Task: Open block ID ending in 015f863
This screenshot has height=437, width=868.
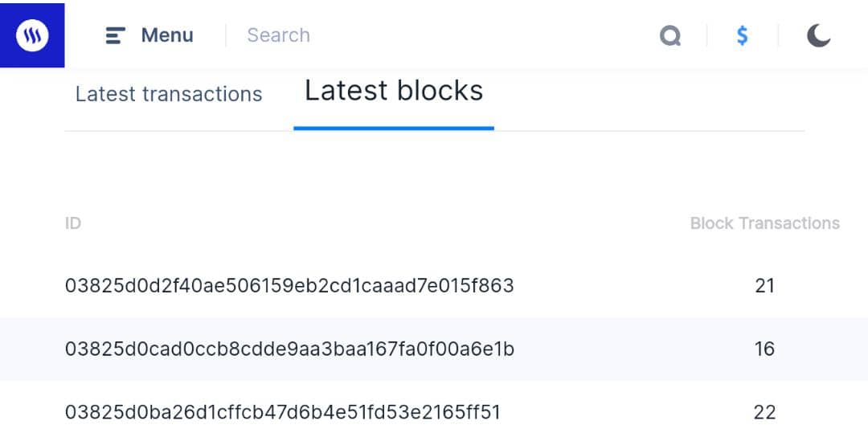Action: point(289,285)
